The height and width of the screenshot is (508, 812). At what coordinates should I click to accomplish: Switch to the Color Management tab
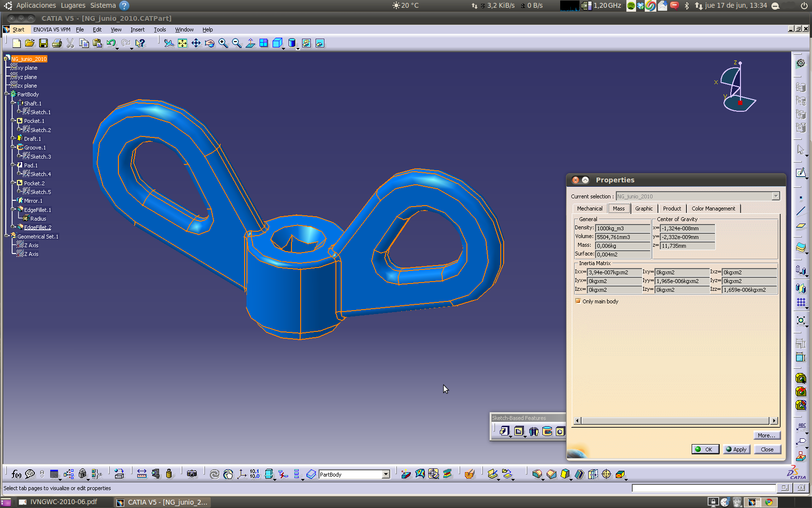pos(713,209)
